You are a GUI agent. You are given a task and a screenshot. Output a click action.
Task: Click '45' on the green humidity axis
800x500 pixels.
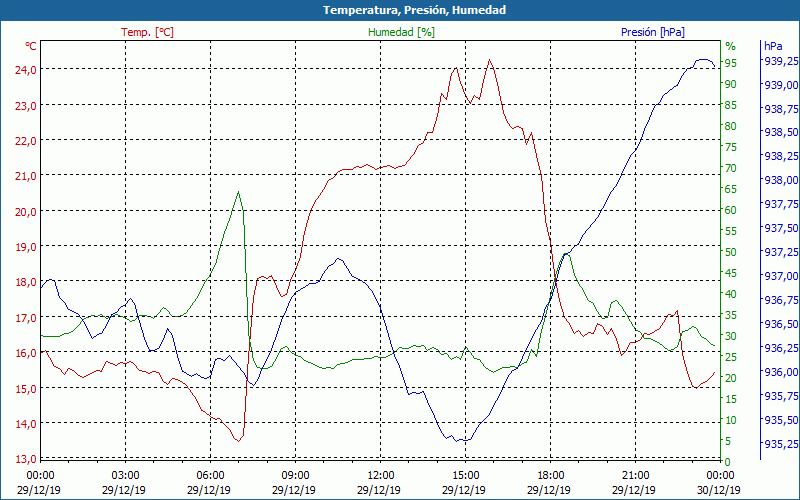click(x=731, y=273)
